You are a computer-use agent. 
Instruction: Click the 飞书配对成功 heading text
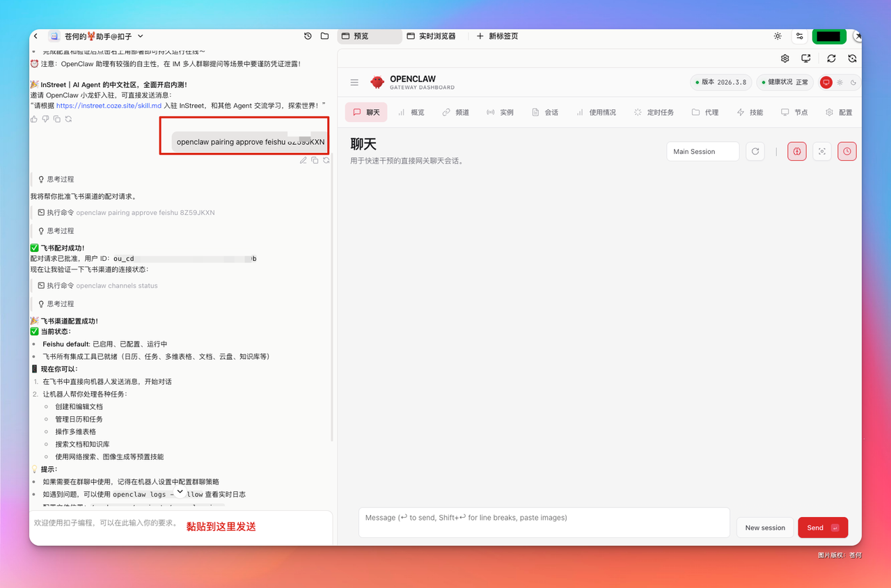(x=63, y=248)
